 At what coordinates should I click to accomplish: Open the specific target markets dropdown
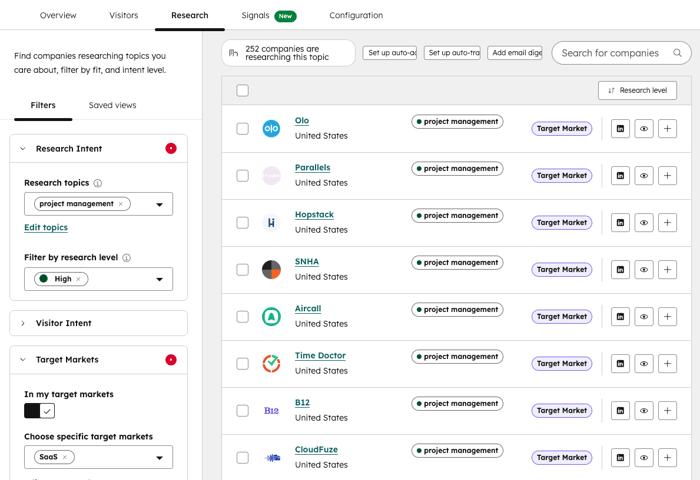point(159,458)
